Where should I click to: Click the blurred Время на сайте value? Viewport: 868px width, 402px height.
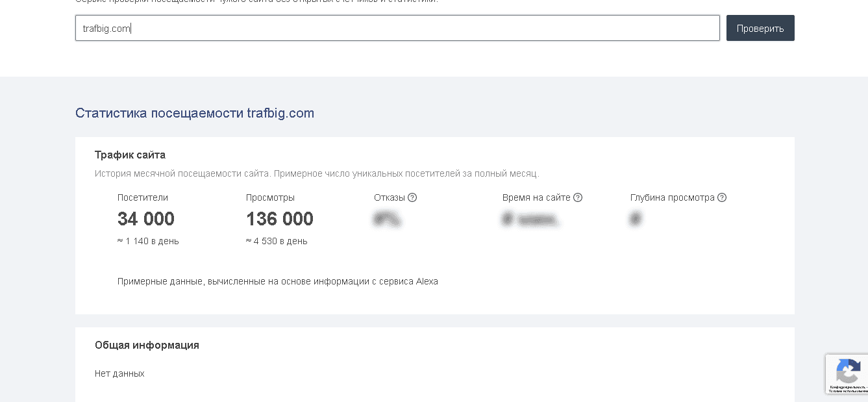530,220
